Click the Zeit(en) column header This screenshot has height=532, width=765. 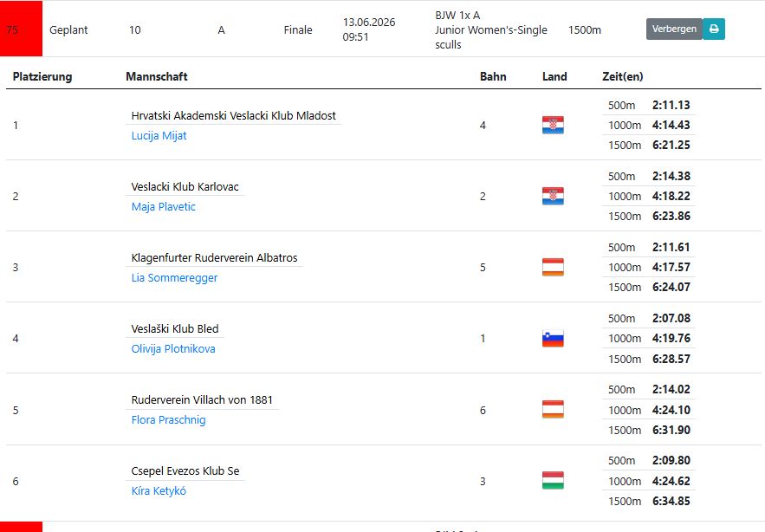[623, 76]
